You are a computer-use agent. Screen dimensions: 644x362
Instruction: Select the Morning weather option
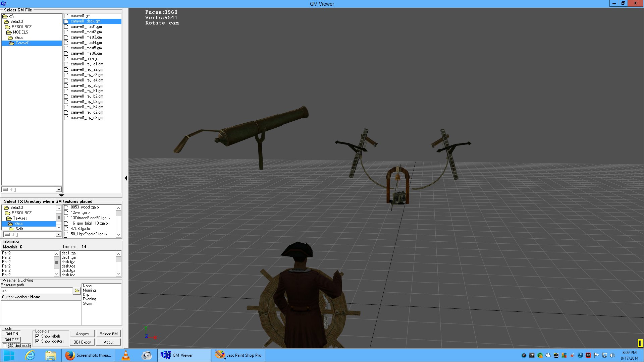coord(89,291)
